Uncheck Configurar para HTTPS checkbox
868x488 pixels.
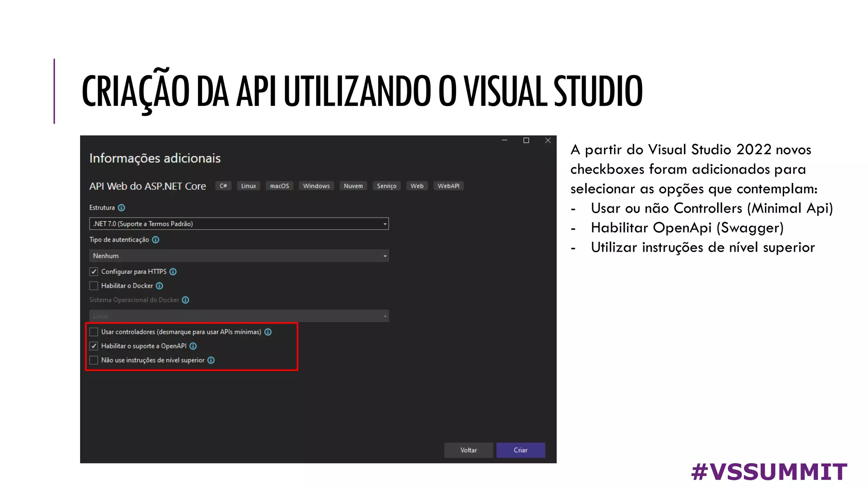94,272
